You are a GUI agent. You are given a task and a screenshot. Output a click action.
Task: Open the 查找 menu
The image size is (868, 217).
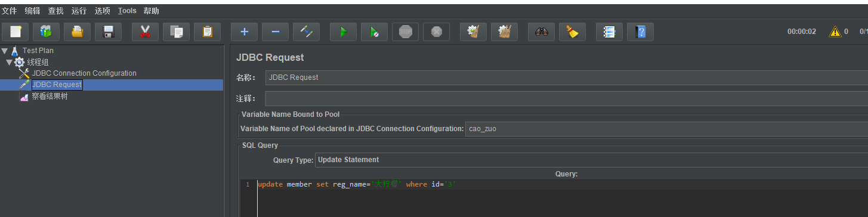[56, 11]
